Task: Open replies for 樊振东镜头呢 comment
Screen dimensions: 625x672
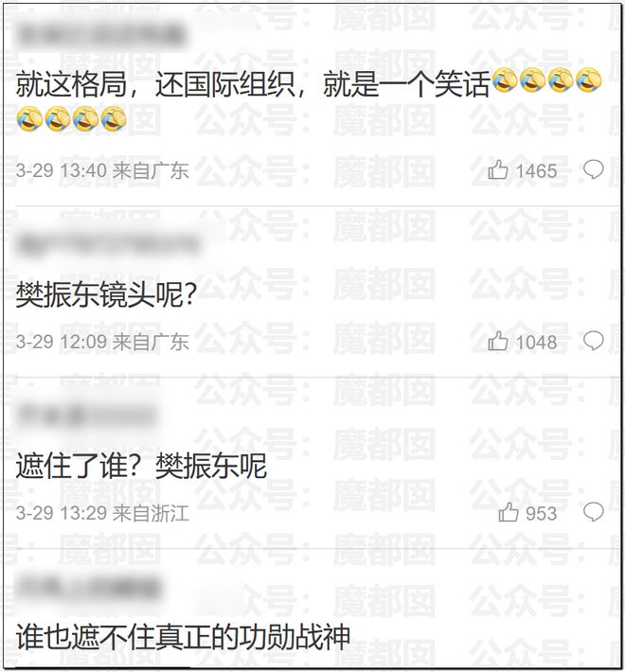Action: pyautogui.click(x=594, y=341)
